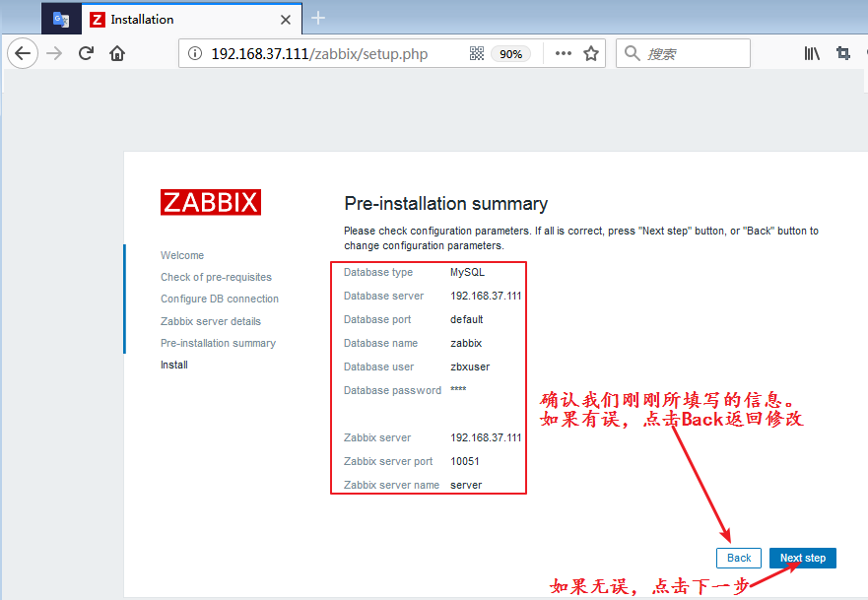The image size is (868, 600).
Task: Switch to the pinned translate tab
Action: pyautogui.click(x=61, y=20)
